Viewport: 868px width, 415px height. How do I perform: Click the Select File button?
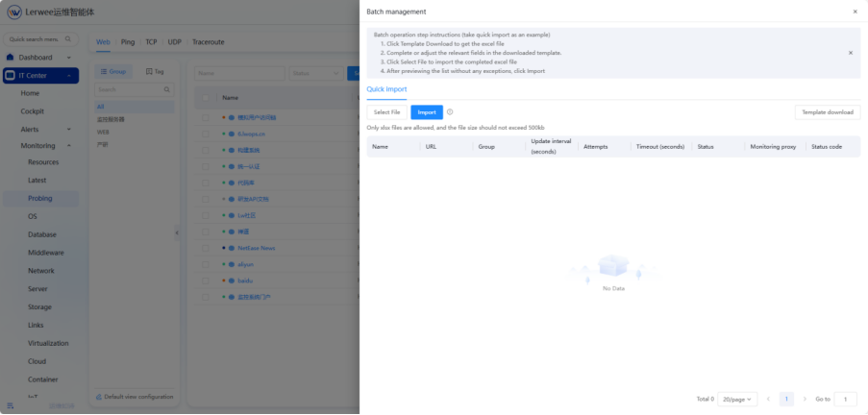coord(386,112)
